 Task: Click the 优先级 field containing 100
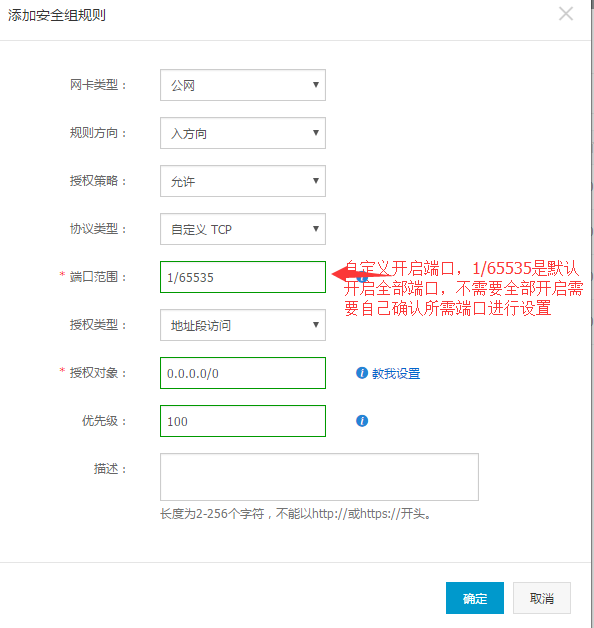243,421
